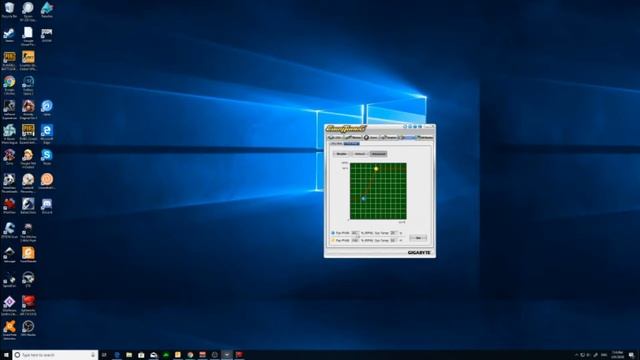The height and width of the screenshot is (360, 640).
Task: Select the Microsoft Edge desktop shortcut
Action: (47, 133)
